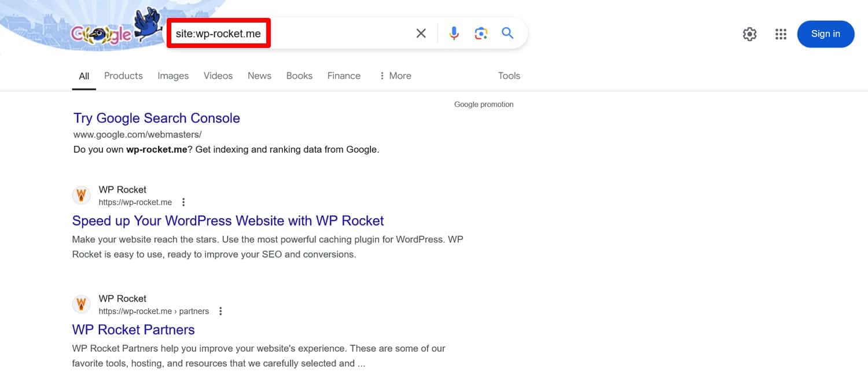Switch to the News tab
The image size is (868, 383).
259,76
